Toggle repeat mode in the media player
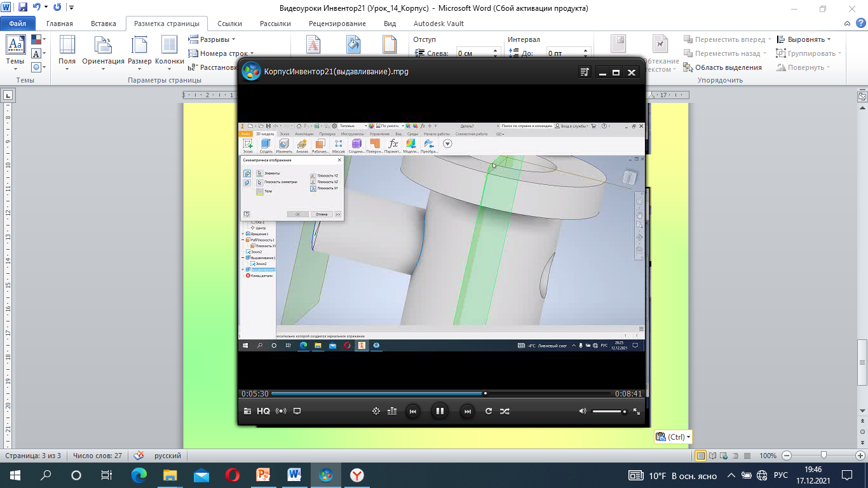Viewport: 868px width, 488px height. 489,411
